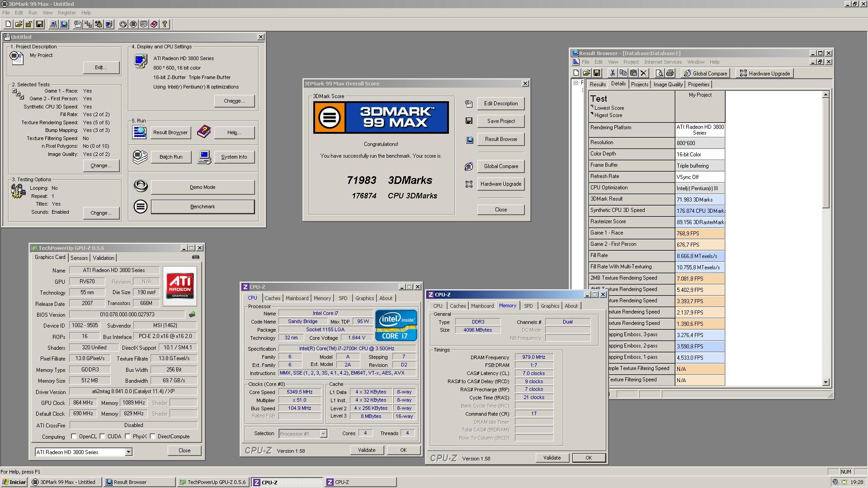Screen dimensions: 868x488
Task: Click the Benchmark toolbar icon in main toolbar
Action: click(x=133, y=24)
